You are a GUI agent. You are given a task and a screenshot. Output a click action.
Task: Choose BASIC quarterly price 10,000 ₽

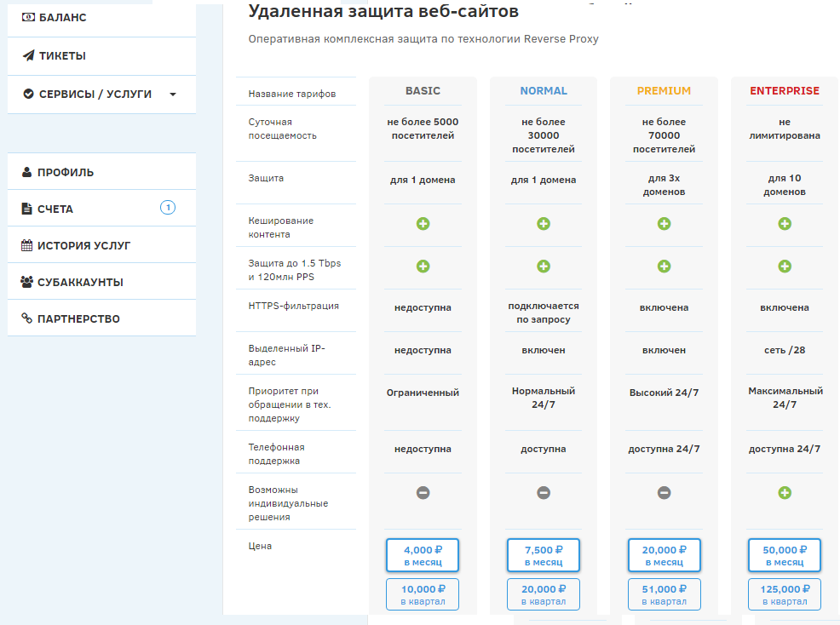click(x=423, y=594)
